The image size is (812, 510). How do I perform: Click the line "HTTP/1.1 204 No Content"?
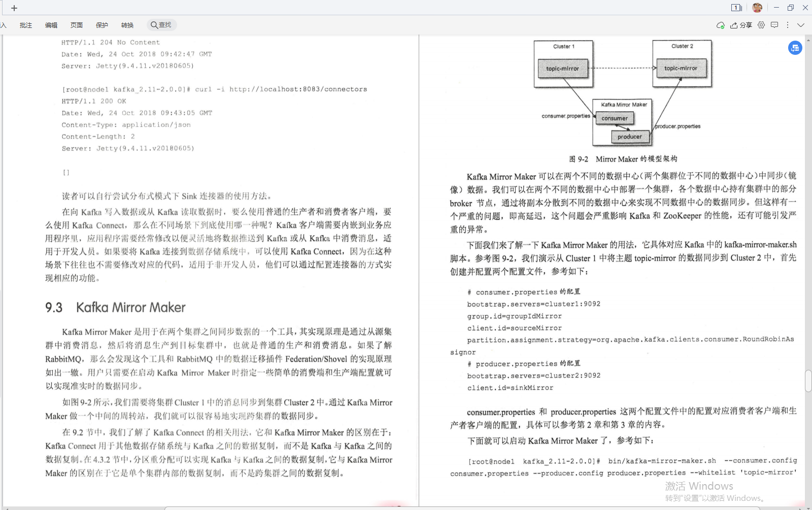coord(111,43)
